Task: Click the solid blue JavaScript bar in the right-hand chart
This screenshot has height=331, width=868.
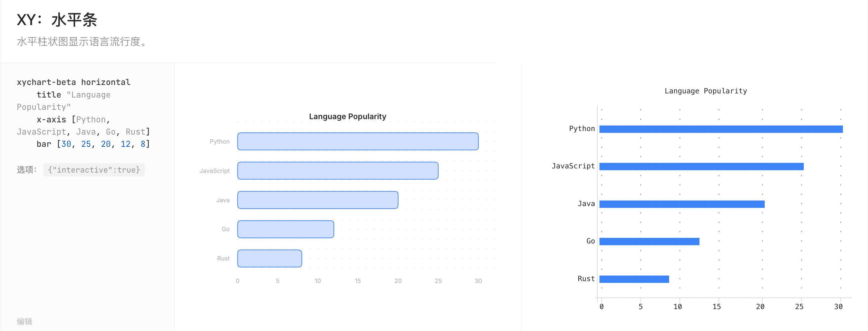Action: coord(701,166)
